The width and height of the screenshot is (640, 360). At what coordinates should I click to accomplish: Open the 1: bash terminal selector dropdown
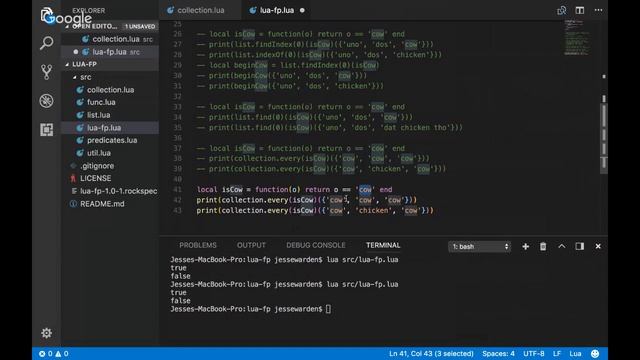[x=480, y=247]
